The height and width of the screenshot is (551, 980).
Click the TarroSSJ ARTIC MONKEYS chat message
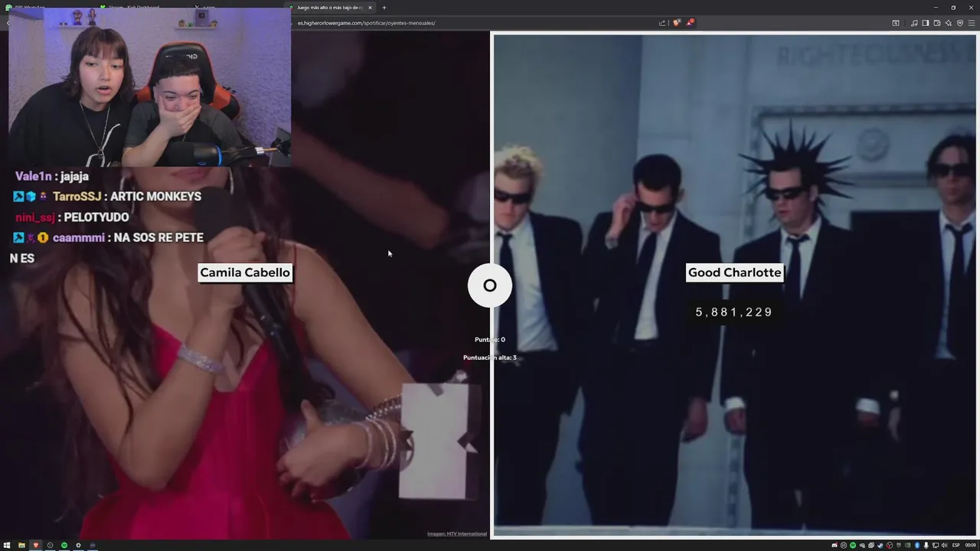click(107, 197)
